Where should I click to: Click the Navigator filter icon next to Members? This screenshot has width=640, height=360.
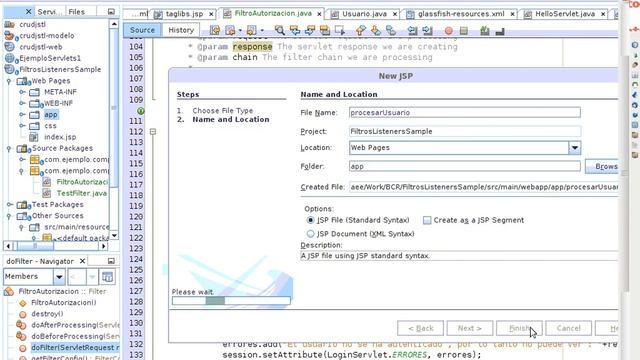107,277
